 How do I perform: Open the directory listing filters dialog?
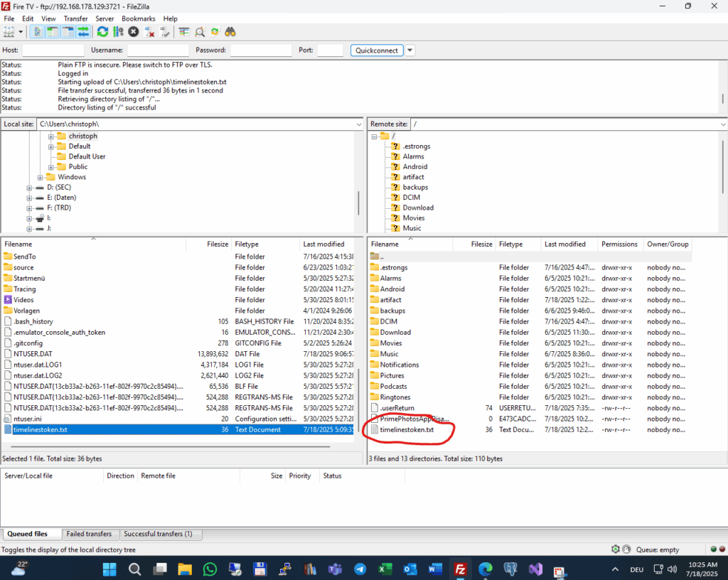(x=184, y=32)
